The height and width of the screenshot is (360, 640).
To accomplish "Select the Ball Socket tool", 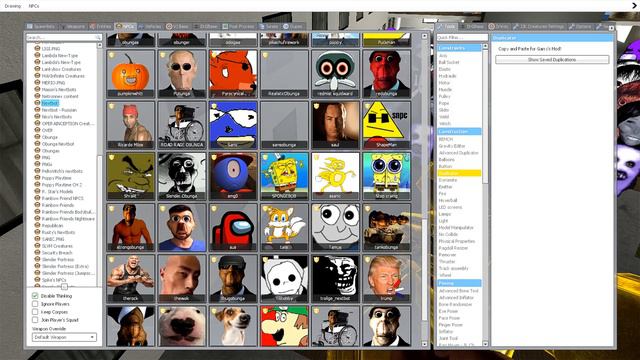I will 449,62.
